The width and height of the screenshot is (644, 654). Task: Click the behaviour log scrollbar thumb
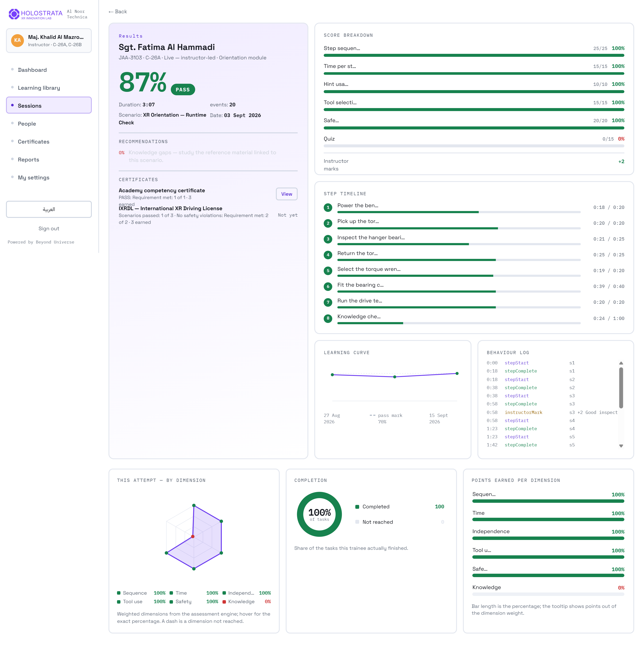click(621, 388)
